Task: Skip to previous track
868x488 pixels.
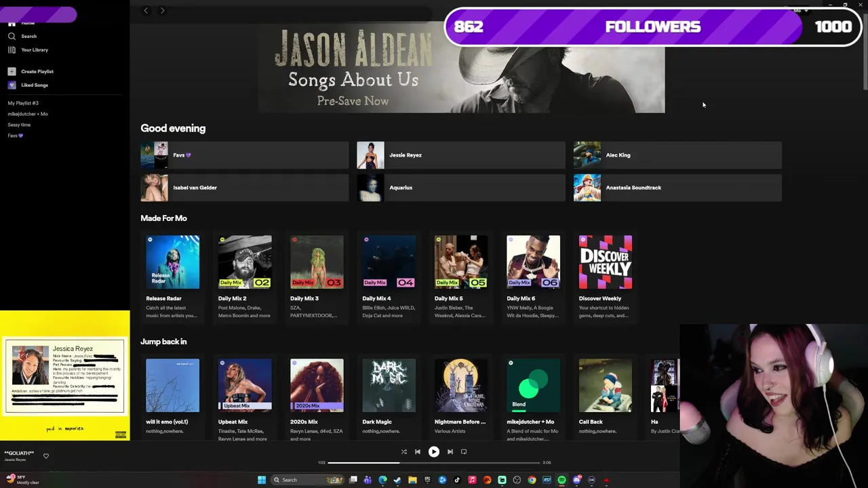Action: pos(418,451)
